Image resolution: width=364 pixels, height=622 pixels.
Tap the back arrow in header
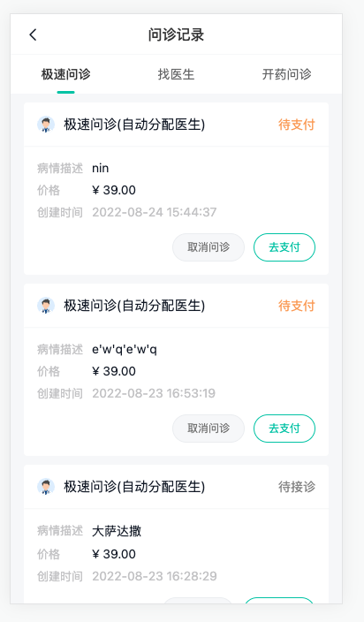point(33,35)
